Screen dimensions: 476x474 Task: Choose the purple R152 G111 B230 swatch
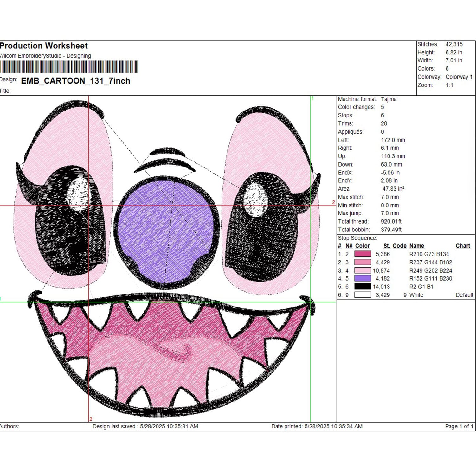tap(363, 278)
